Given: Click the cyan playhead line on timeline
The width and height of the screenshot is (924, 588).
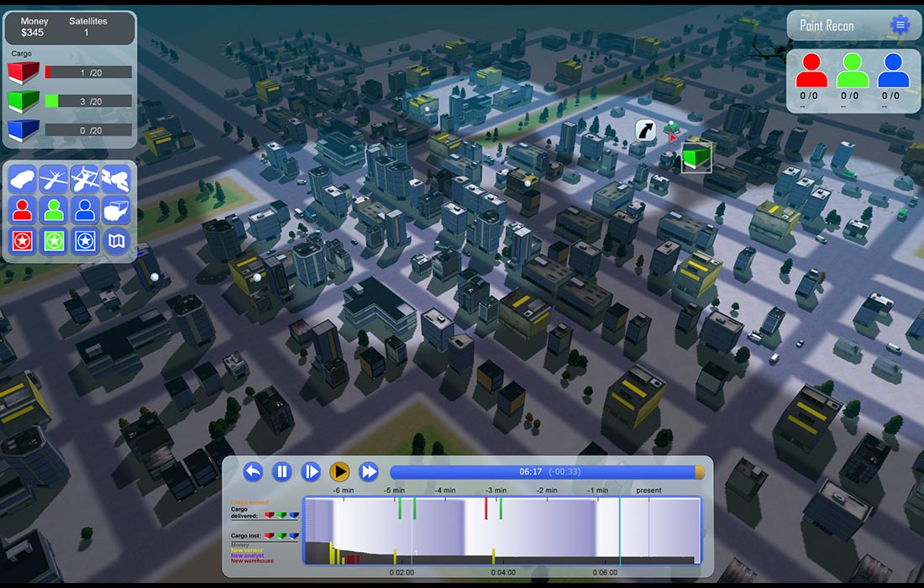Looking at the screenshot, I should pos(619,530).
